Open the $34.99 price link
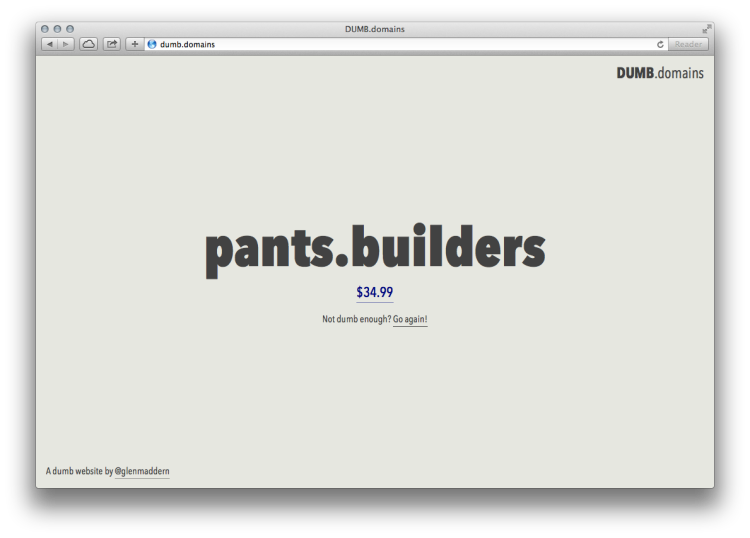This screenshot has width=750, height=538. 375,292
